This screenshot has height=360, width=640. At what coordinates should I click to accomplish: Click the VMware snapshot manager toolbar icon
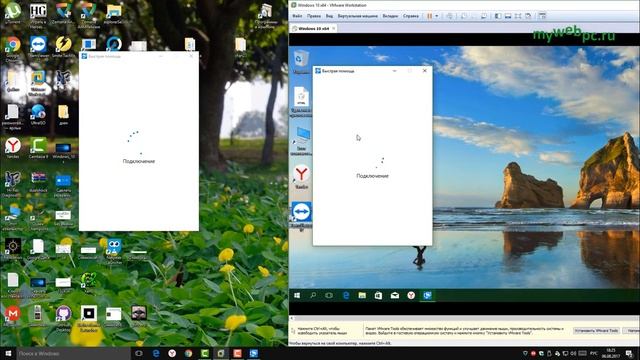coord(484,16)
